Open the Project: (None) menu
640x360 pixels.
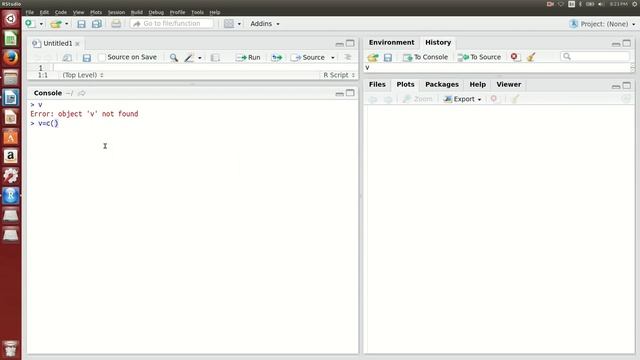pos(602,24)
